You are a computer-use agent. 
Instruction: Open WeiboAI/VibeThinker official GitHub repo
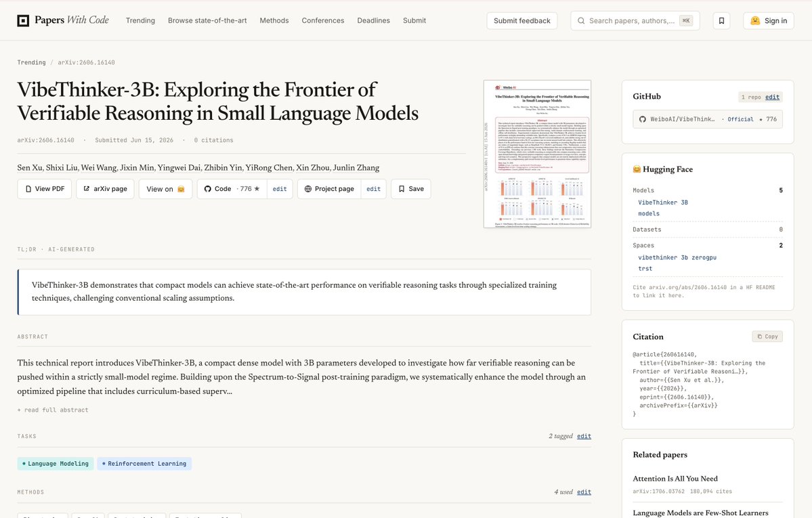point(708,119)
